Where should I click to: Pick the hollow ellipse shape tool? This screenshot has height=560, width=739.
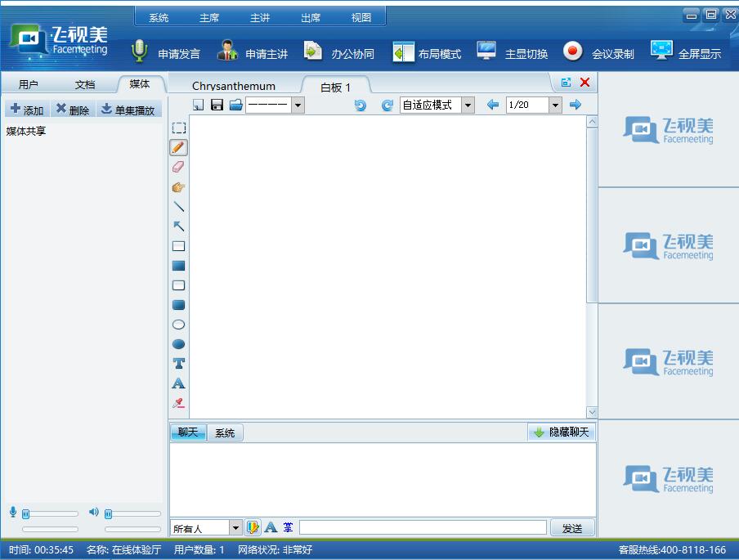click(x=178, y=325)
